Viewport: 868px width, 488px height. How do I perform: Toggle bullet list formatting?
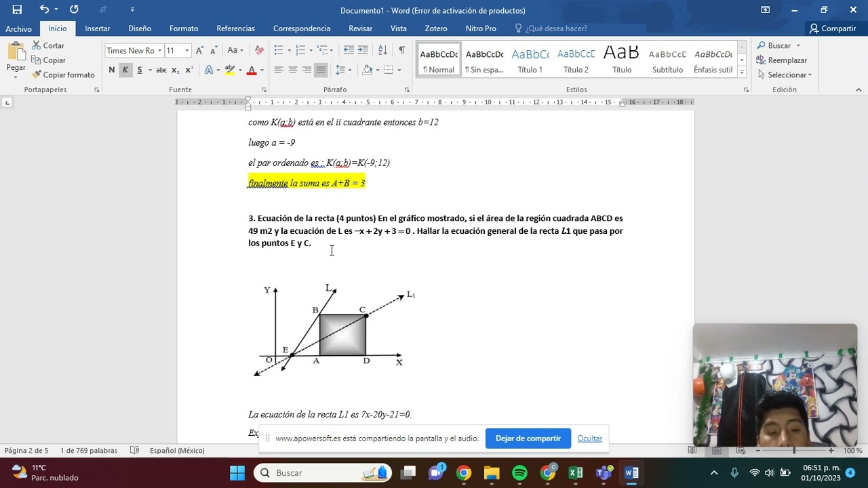point(278,50)
